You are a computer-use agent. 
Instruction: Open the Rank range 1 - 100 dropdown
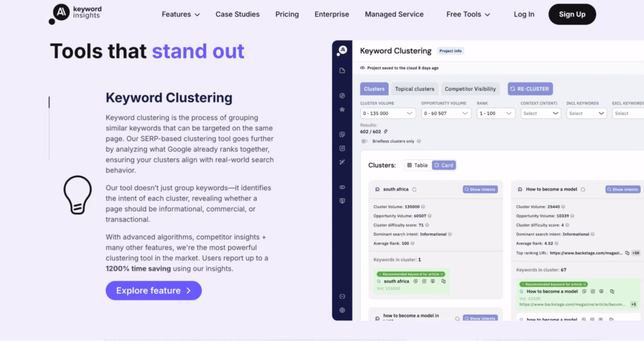pos(496,113)
